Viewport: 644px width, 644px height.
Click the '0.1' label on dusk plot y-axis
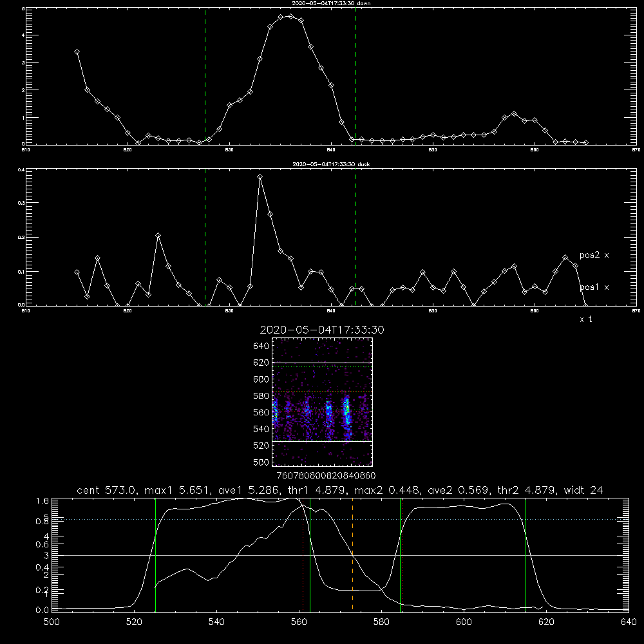tap(22, 272)
